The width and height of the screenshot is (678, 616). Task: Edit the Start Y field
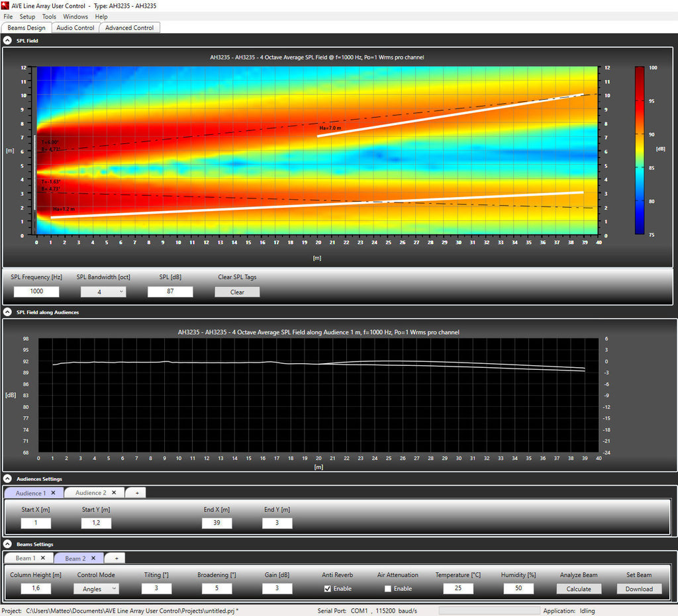click(x=96, y=523)
